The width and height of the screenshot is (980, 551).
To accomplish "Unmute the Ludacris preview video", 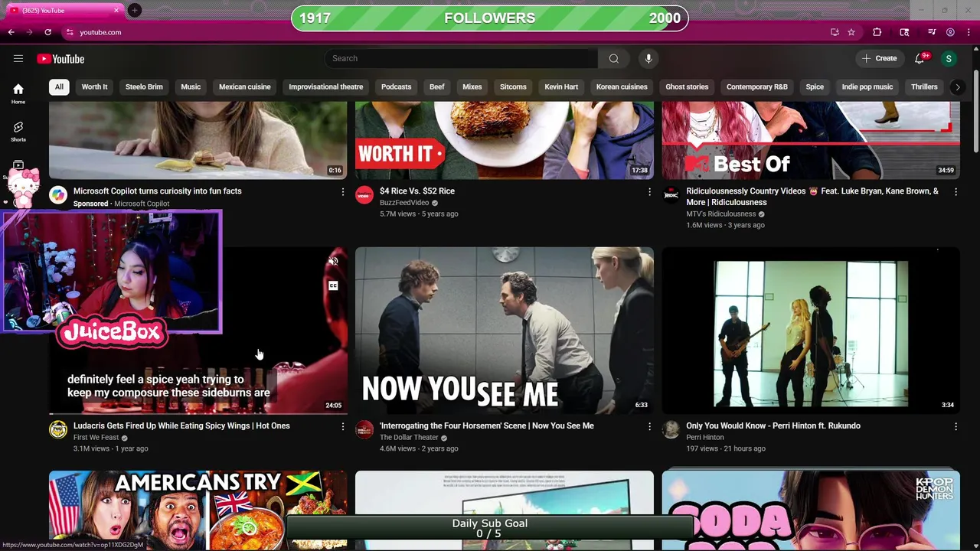I will pyautogui.click(x=333, y=262).
